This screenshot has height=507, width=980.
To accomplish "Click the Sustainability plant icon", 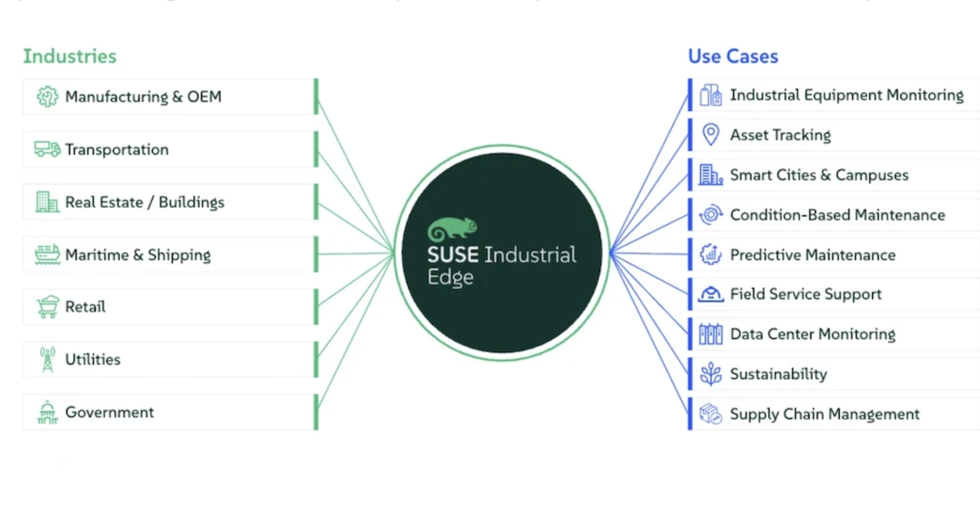I will click(x=710, y=374).
